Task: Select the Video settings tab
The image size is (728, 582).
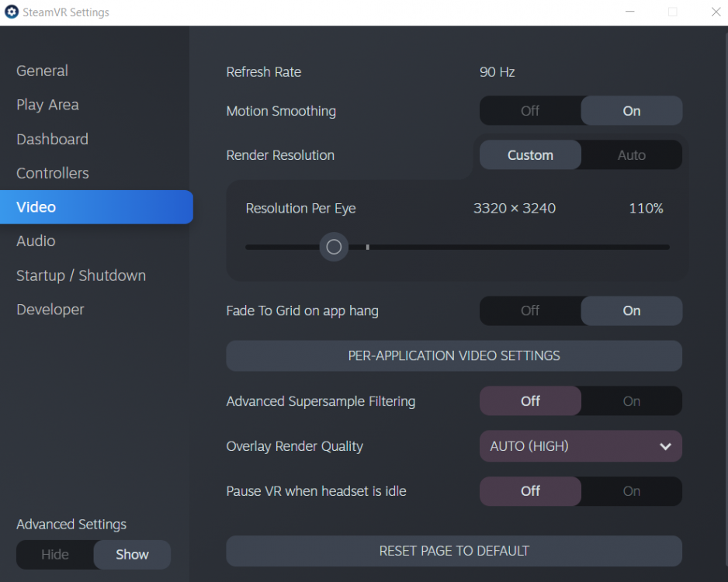Action: click(35, 207)
